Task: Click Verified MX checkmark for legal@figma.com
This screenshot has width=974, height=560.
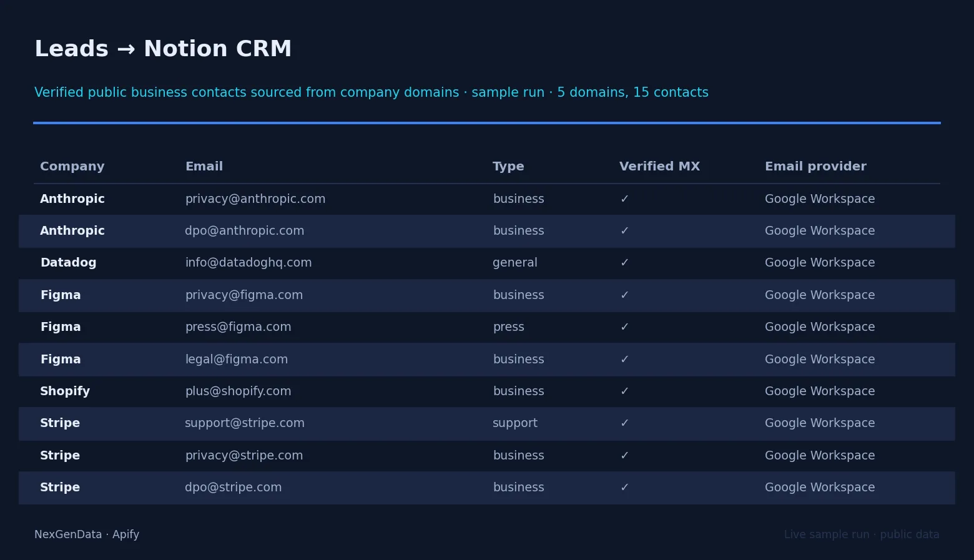Action: click(x=624, y=360)
